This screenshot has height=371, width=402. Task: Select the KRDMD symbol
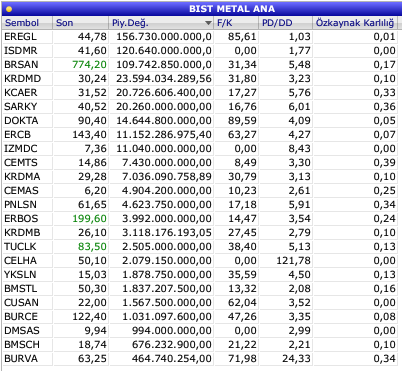(23, 79)
